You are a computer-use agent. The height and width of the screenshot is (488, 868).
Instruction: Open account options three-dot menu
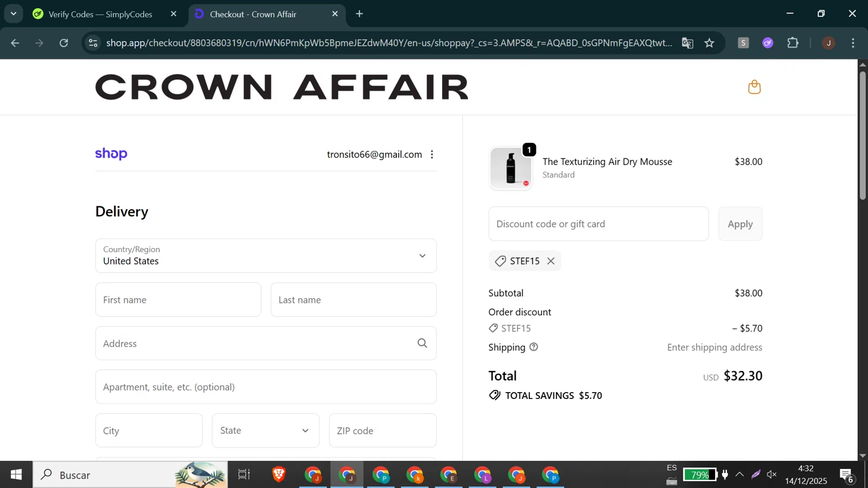point(432,154)
